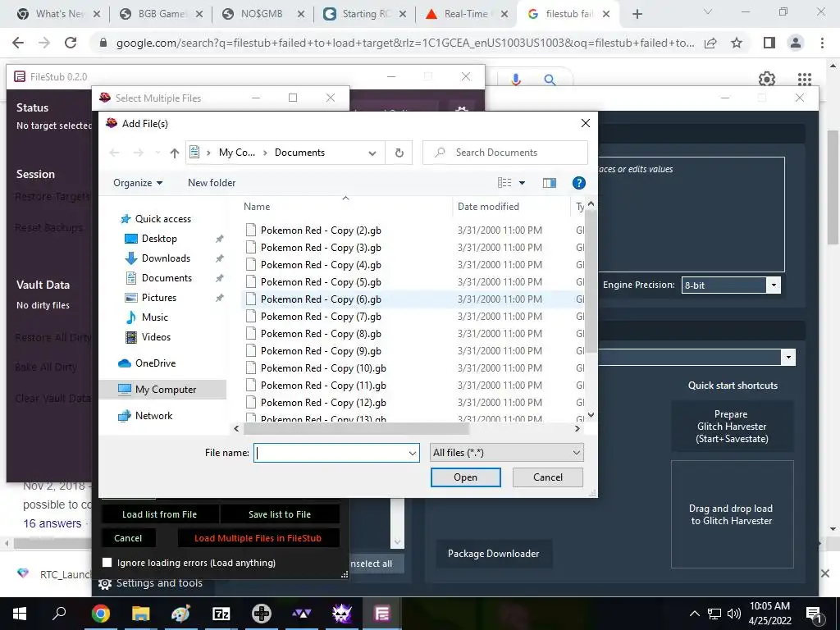Select Network in the navigation pane
Image resolution: width=840 pixels, height=630 pixels.
[153, 416]
